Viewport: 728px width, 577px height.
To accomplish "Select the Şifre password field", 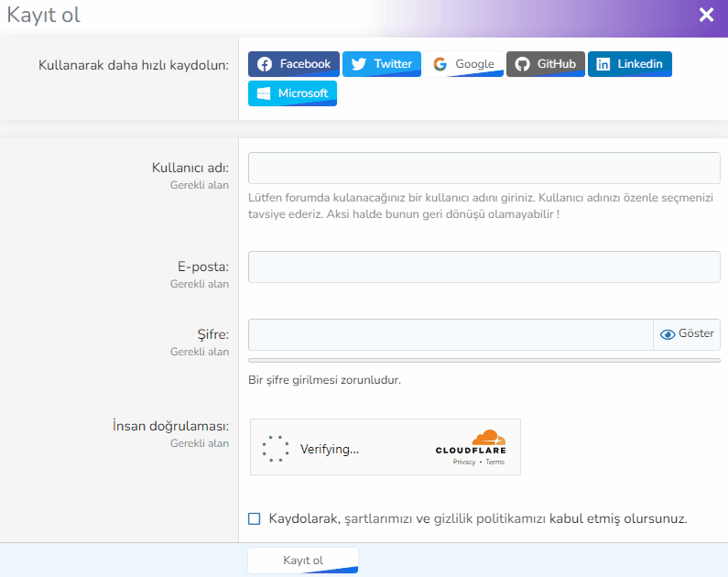I will pyautogui.click(x=450, y=334).
